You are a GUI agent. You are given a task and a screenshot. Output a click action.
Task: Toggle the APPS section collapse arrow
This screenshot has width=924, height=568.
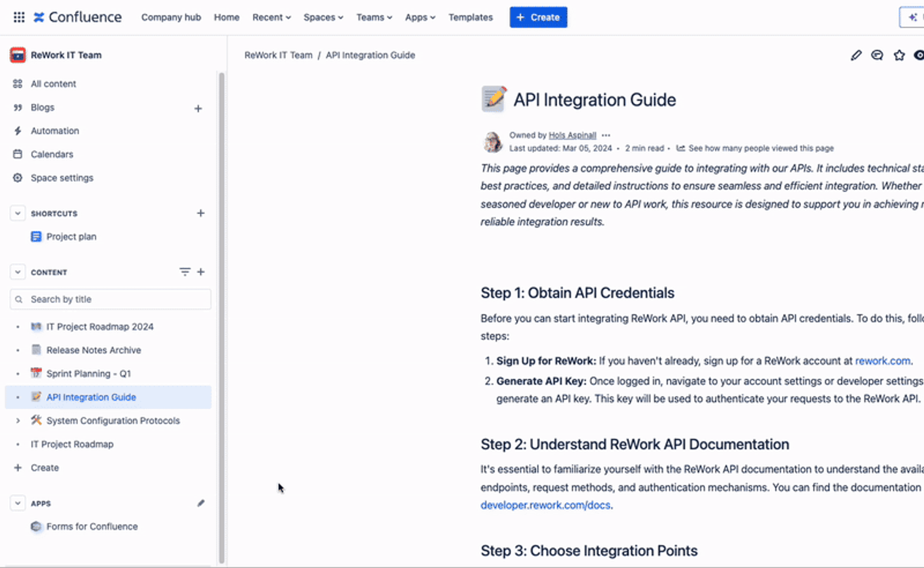[18, 503]
